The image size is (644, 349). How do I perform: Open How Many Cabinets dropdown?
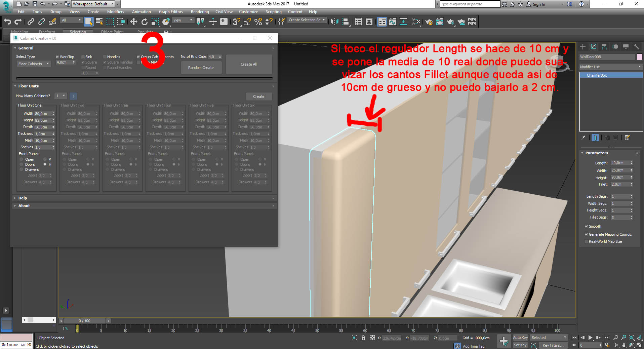(61, 96)
